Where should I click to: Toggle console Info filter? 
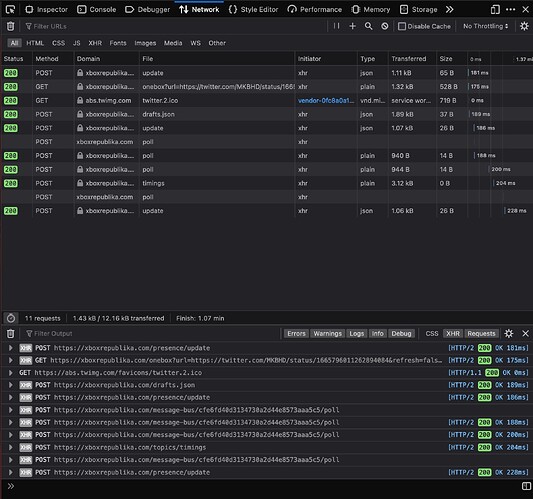tap(377, 333)
